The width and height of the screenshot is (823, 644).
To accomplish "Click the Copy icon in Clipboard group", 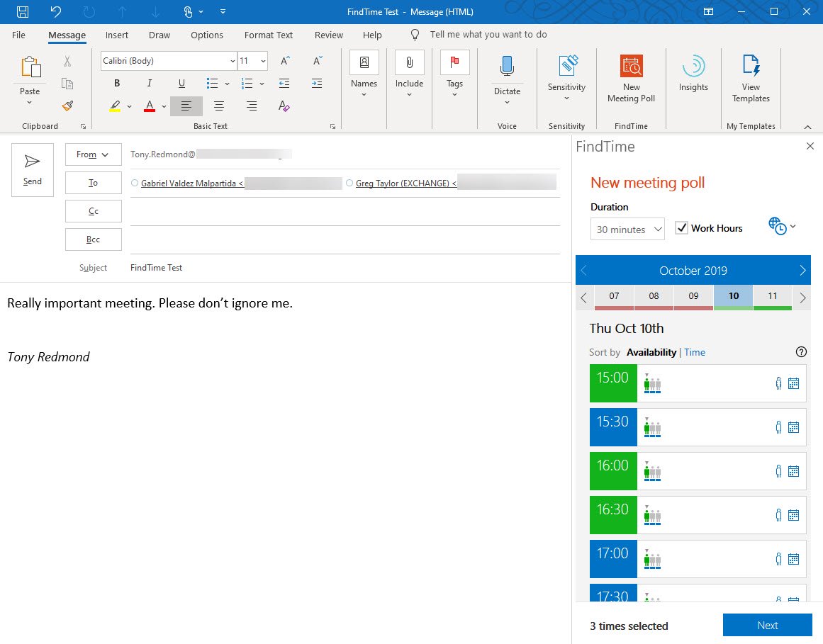I will [67, 84].
